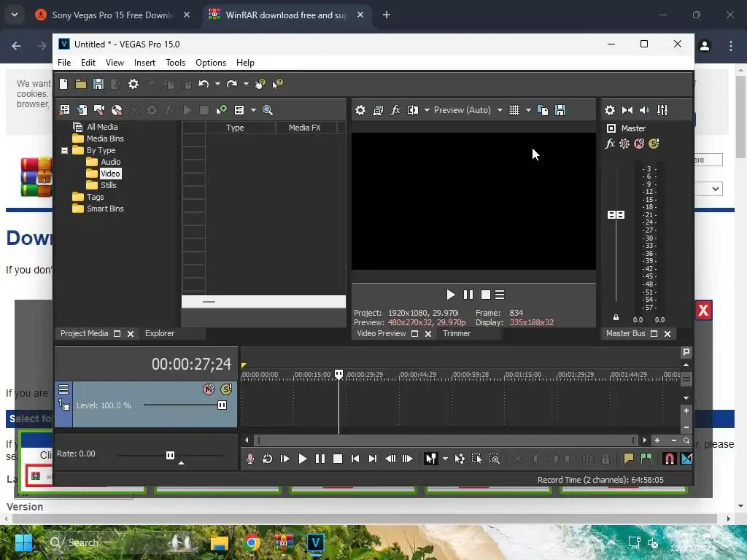Toggle the split screen view icon
The height and width of the screenshot is (560, 747).
[413, 110]
